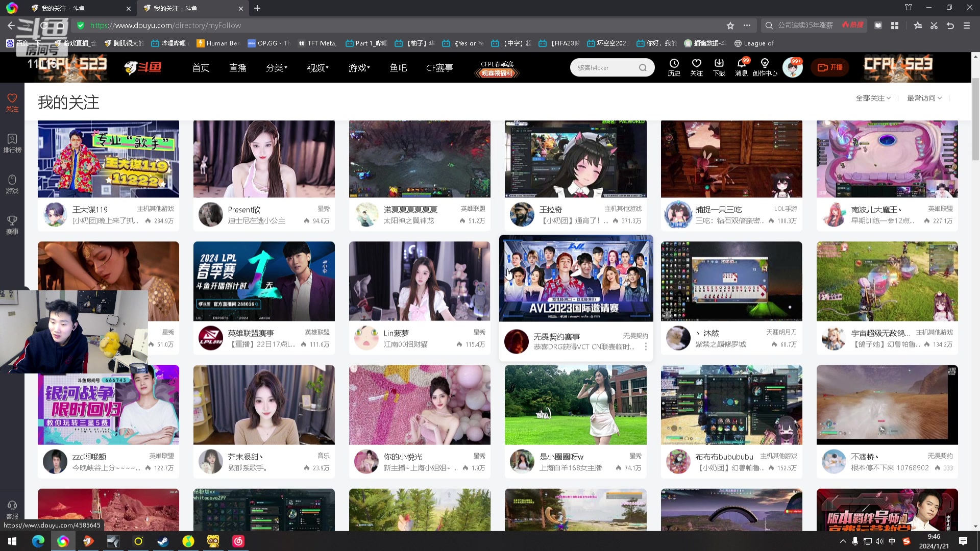Open the CFPL春季赛 nav item
The image size is (980, 551).
click(497, 68)
